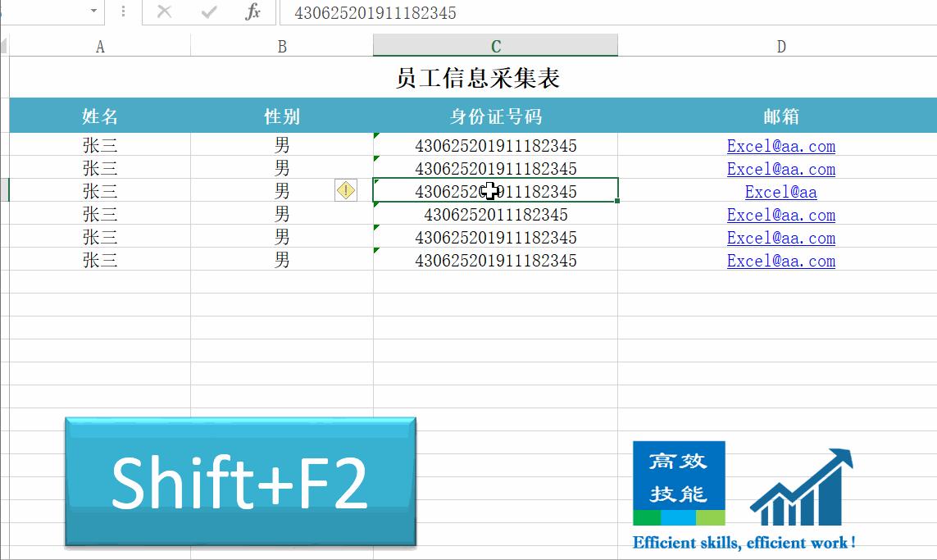Screen dimensions: 937x560
Task: Click the yellow error warning diamond
Action: (x=346, y=189)
